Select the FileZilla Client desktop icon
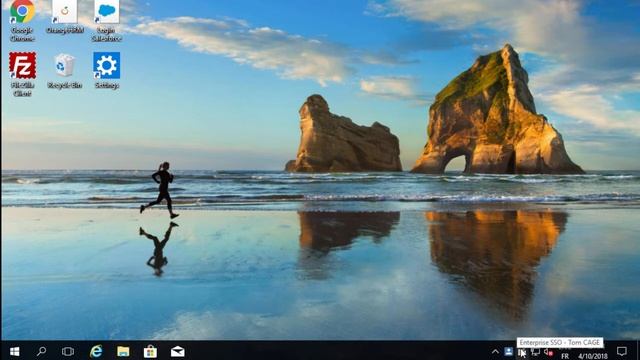 [x=22, y=74]
